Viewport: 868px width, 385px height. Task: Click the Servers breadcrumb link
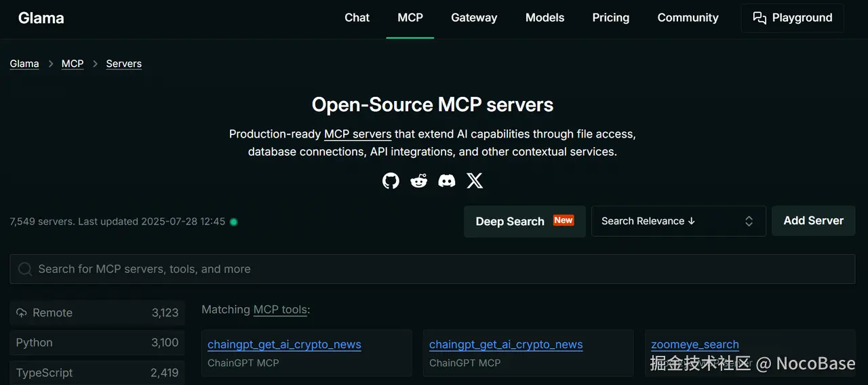[x=124, y=64]
